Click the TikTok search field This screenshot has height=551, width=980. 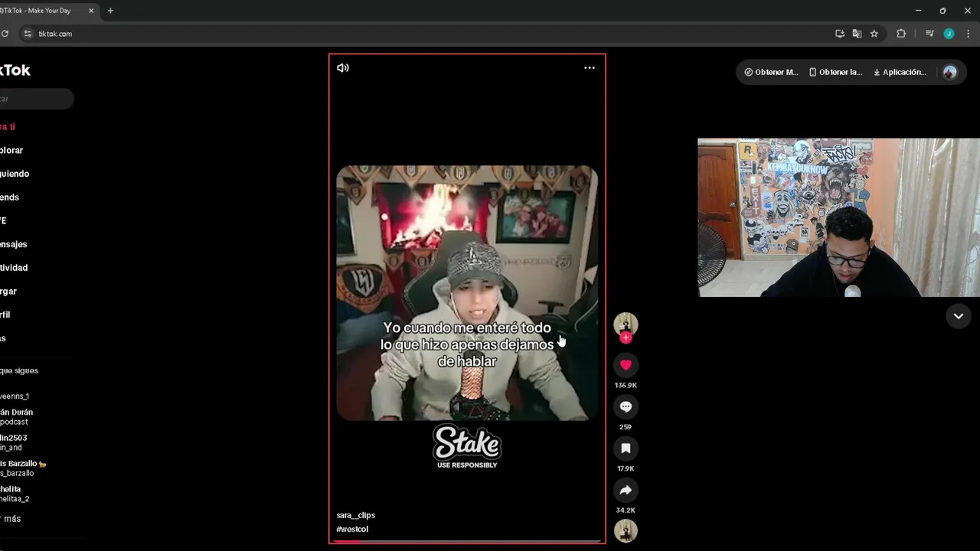pos(36,99)
